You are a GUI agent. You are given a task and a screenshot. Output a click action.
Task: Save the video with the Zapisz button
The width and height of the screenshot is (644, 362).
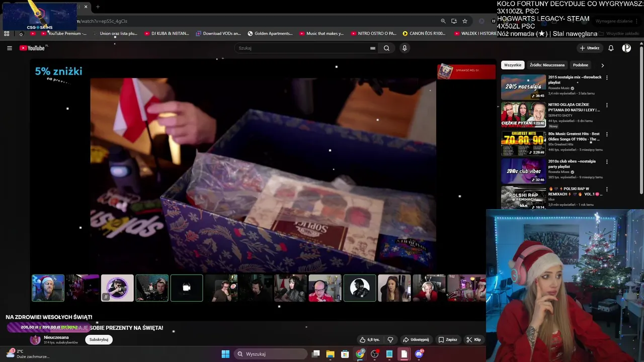(x=448, y=340)
